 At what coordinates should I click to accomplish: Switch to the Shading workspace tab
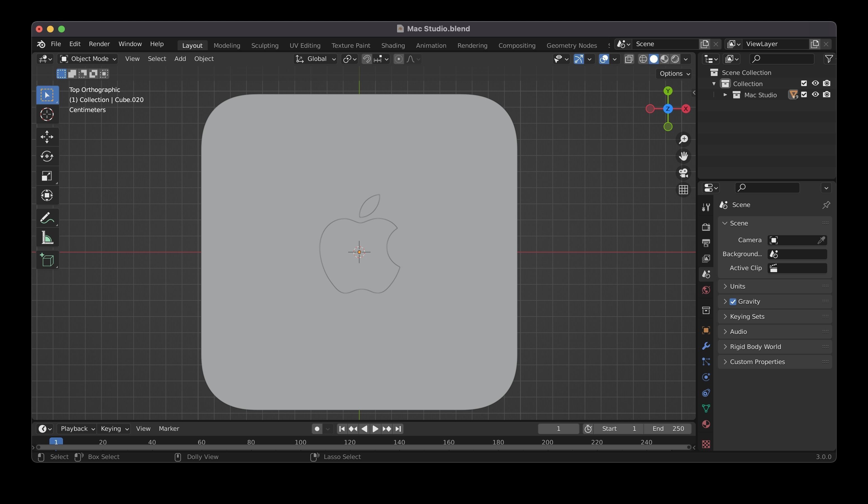[393, 46]
